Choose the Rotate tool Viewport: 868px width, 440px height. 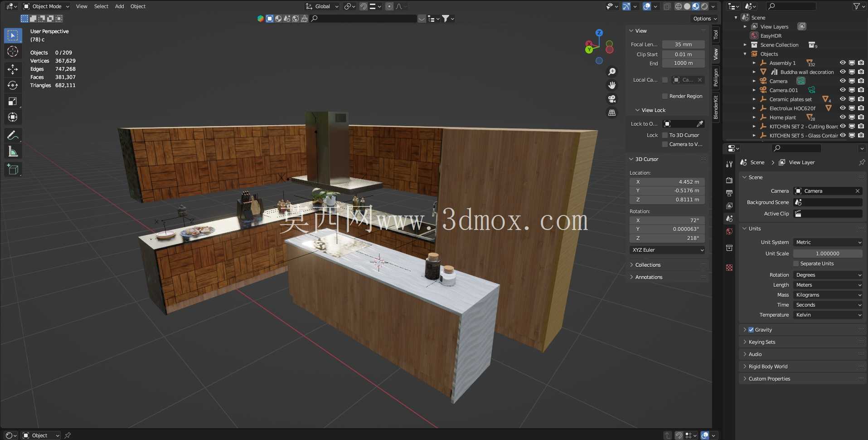point(13,85)
